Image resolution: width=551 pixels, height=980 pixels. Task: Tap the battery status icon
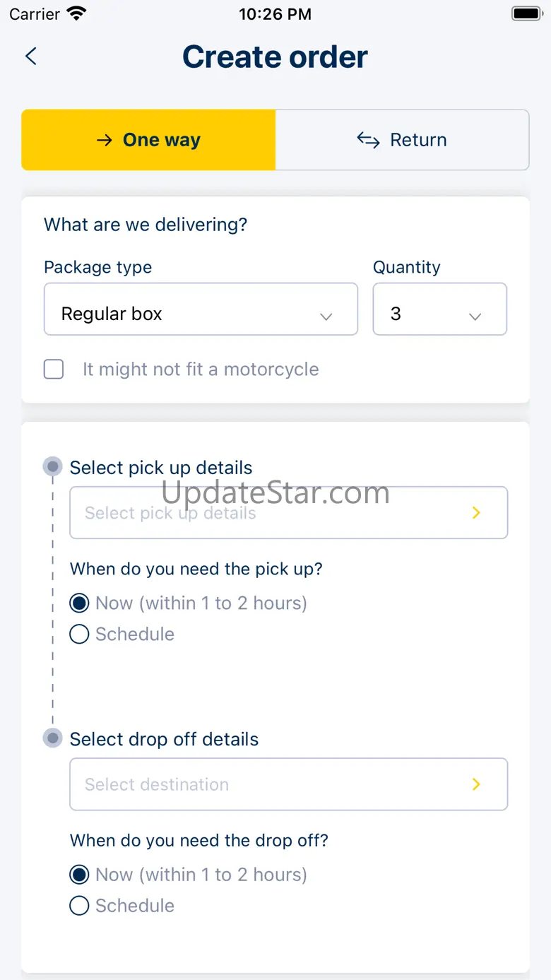tap(526, 13)
